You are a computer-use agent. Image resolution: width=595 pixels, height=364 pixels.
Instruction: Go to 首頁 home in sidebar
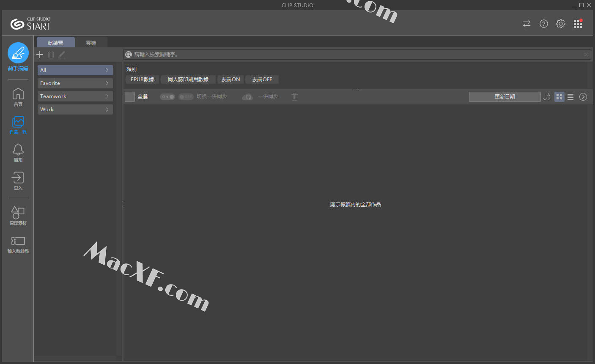(x=18, y=97)
